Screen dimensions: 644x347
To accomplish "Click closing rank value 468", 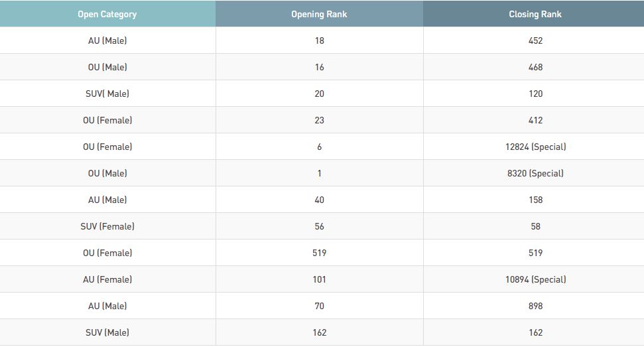I will (x=536, y=67).
